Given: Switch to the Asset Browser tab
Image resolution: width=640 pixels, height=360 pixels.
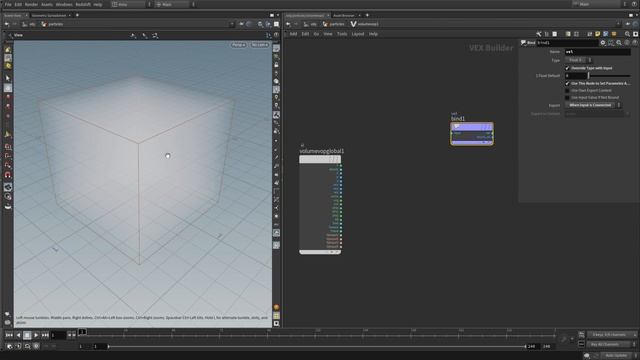Looking at the screenshot, I should (344, 16).
